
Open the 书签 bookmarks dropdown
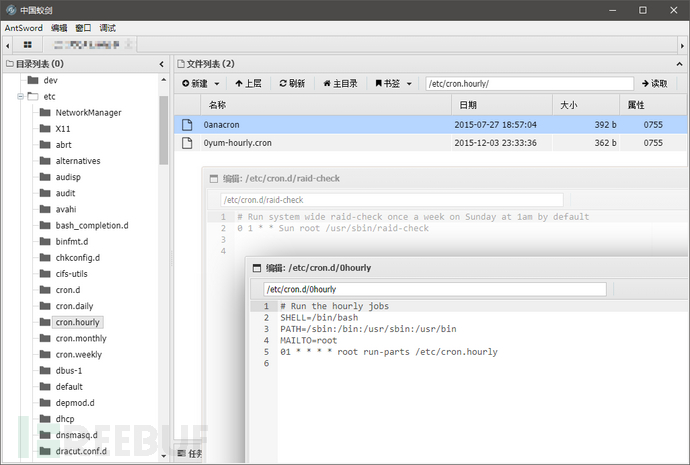coord(393,83)
